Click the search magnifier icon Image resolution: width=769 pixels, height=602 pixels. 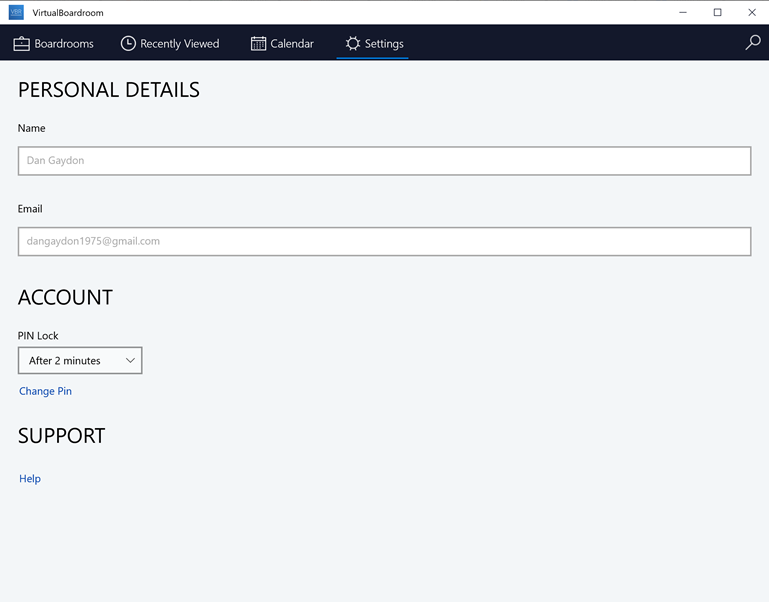point(752,43)
